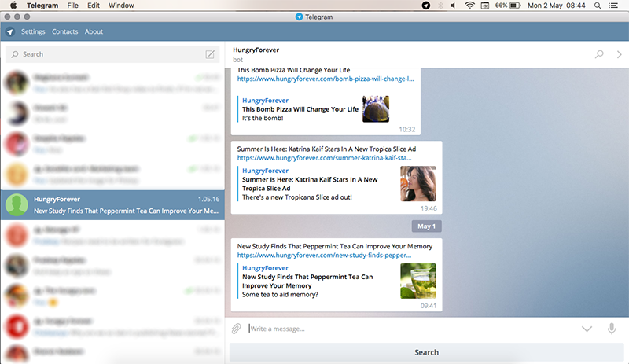The height and width of the screenshot is (364, 629).
Task: Select the blurred chat with yellow avatar
Action: 112,175
